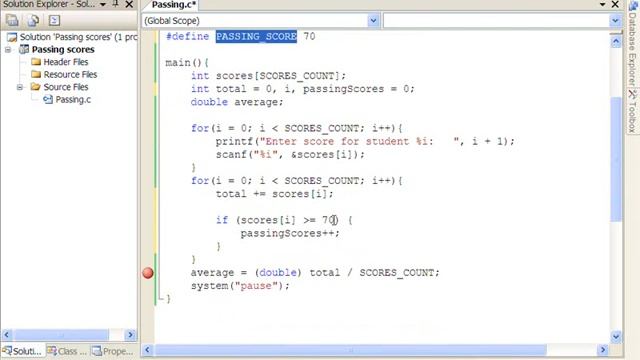The width and height of the screenshot is (640, 360).
Task: Click the Passing.c file icon
Action: [48, 99]
